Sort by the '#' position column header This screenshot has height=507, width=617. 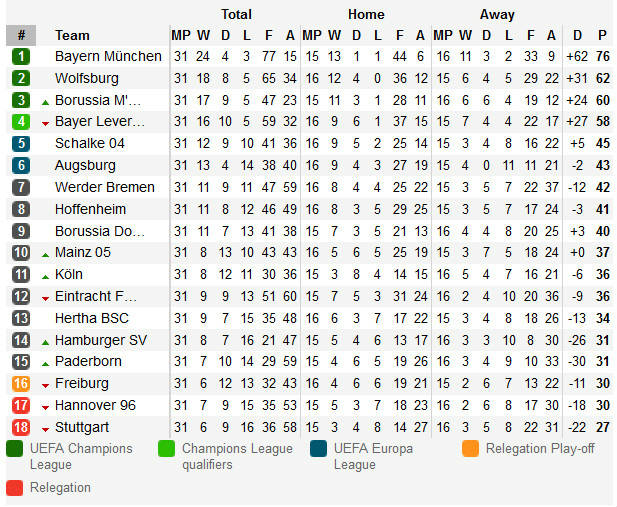tap(20, 35)
